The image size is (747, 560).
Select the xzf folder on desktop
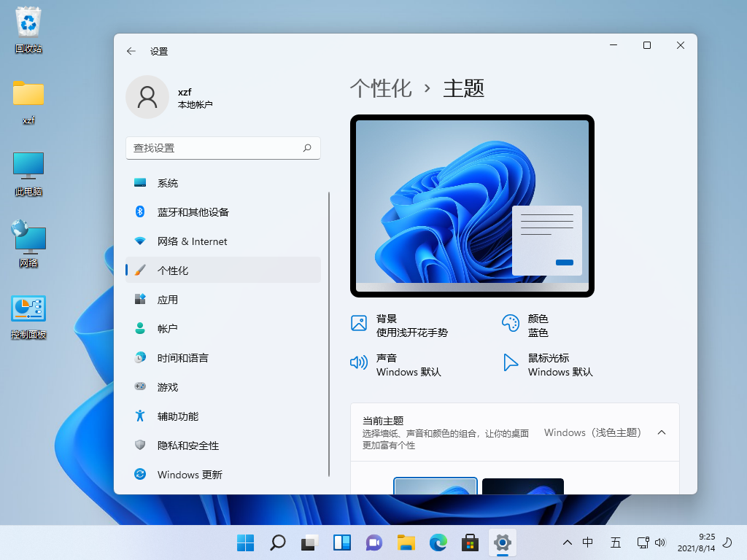pyautogui.click(x=28, y=102)
